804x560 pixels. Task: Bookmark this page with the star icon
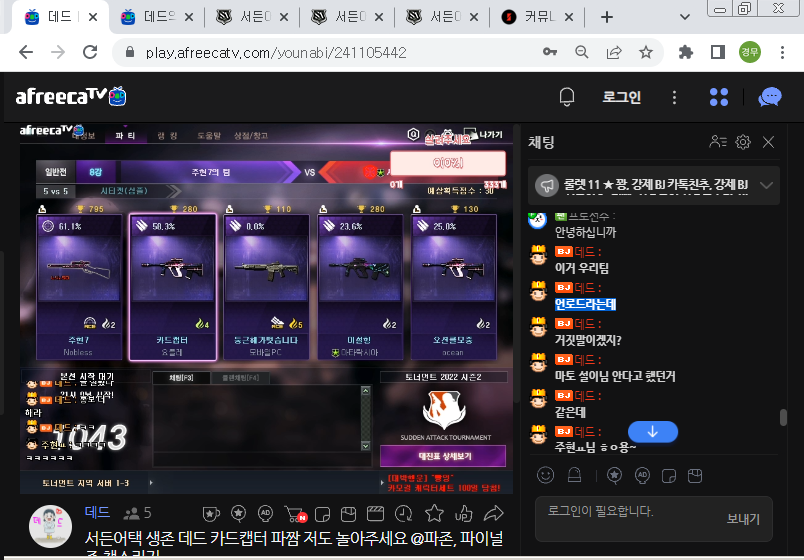646,52
